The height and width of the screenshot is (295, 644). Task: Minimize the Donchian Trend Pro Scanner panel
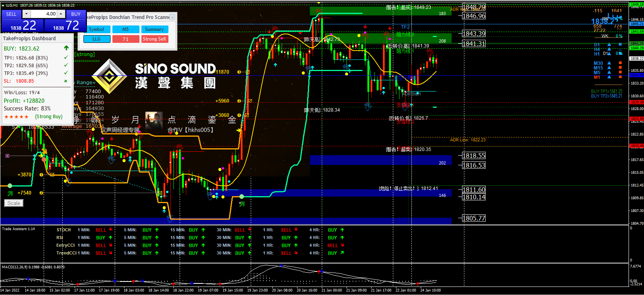point(172,17)
